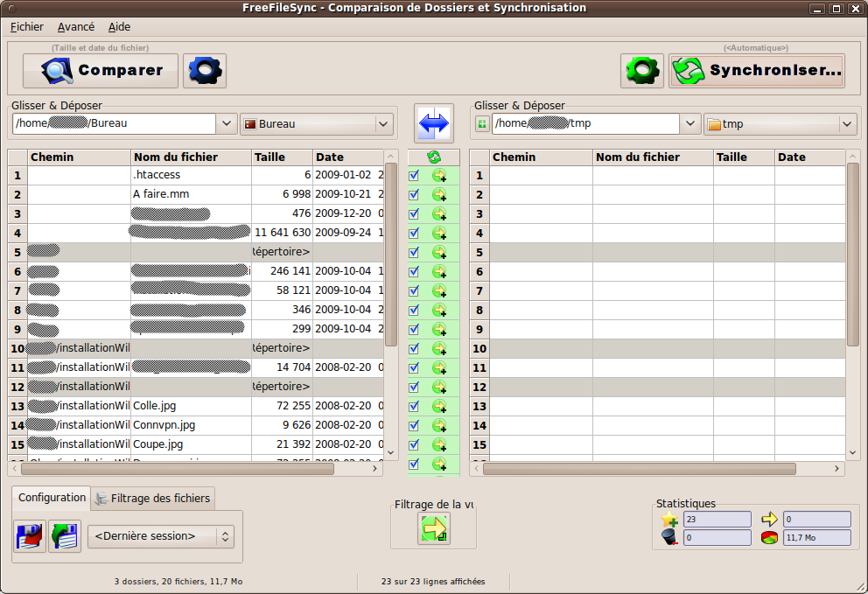Viewport: 868px width, 594px height.
Task: Open the Aide menu
Action: coord(119,26)
